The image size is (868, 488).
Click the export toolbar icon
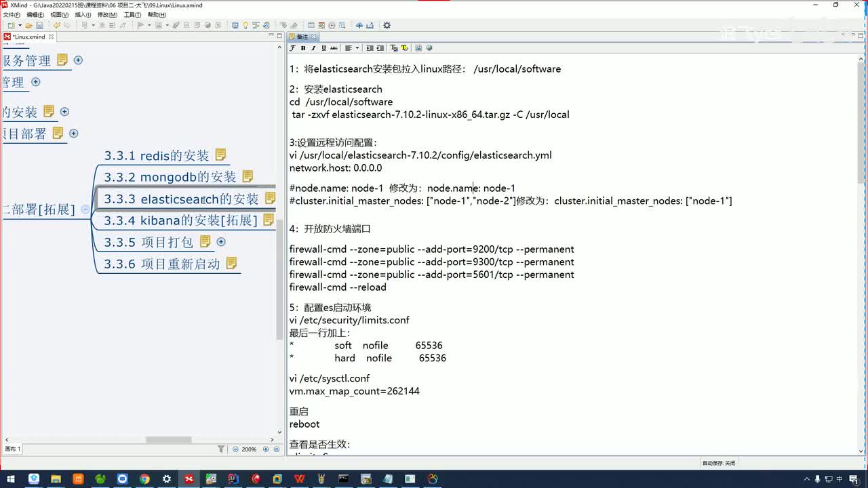[370, 26]
